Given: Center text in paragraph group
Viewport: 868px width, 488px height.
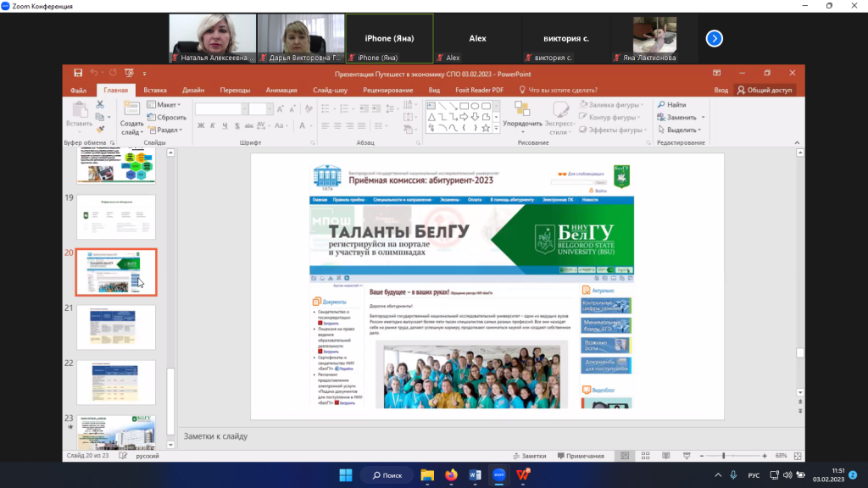Looking at the screenshot, I should (x=337, y=126).
